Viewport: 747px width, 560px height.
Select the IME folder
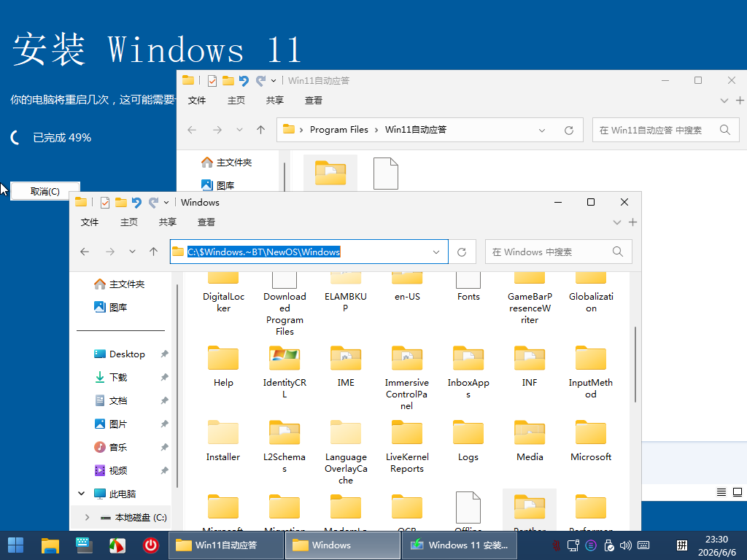(x=346, y=367)
